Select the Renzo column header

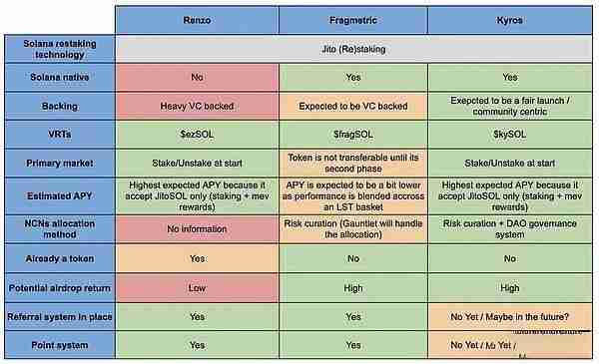[x=197, y=20]
